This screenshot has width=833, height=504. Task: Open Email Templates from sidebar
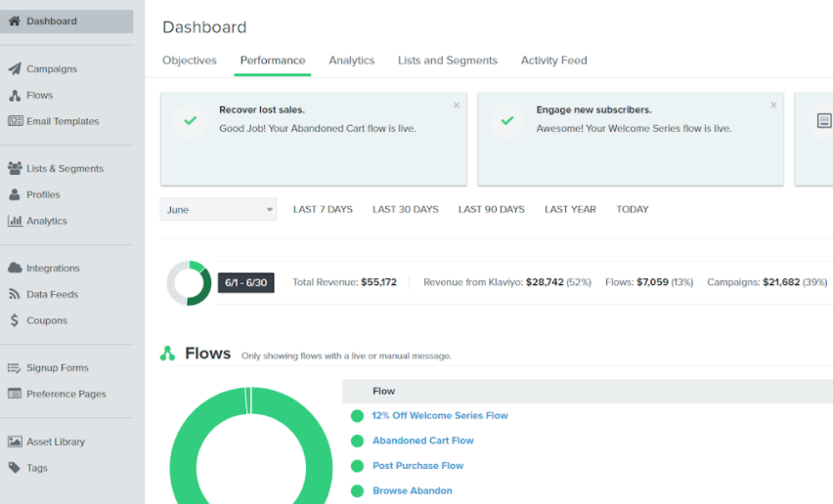(63, 121)
